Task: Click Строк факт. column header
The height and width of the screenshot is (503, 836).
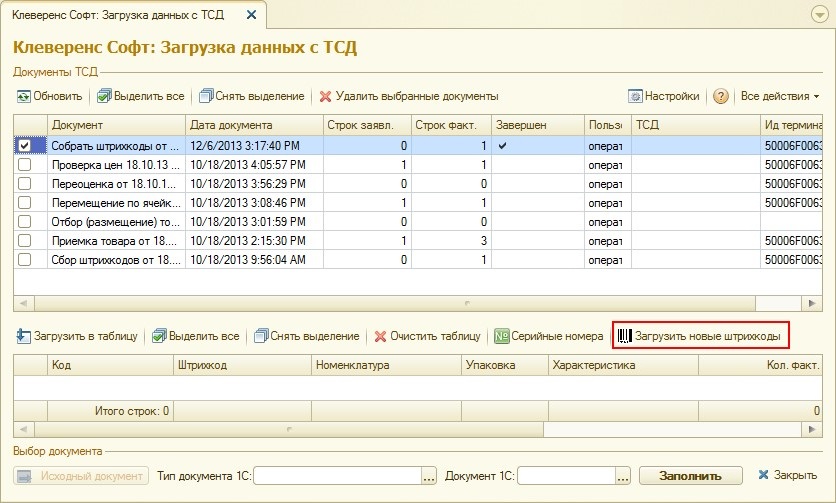Action: (x=451, y=125)
